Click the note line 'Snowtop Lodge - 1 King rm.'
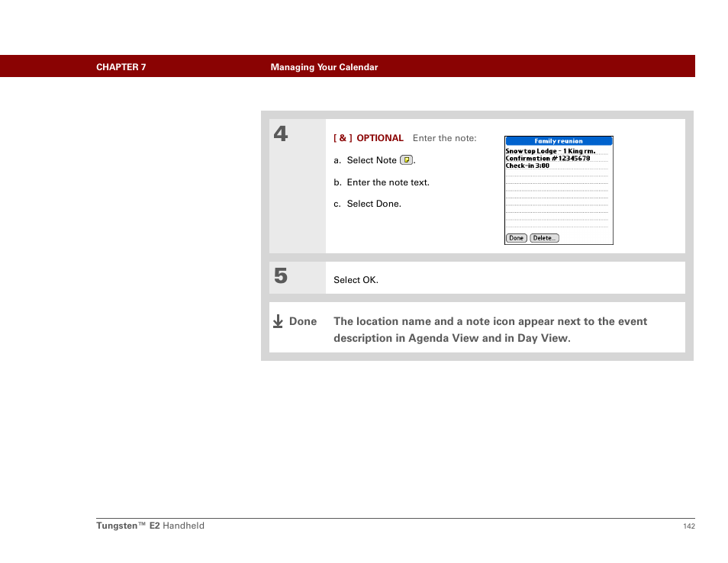728x563 pixels. pyautogui.click(x=551, y=151)
